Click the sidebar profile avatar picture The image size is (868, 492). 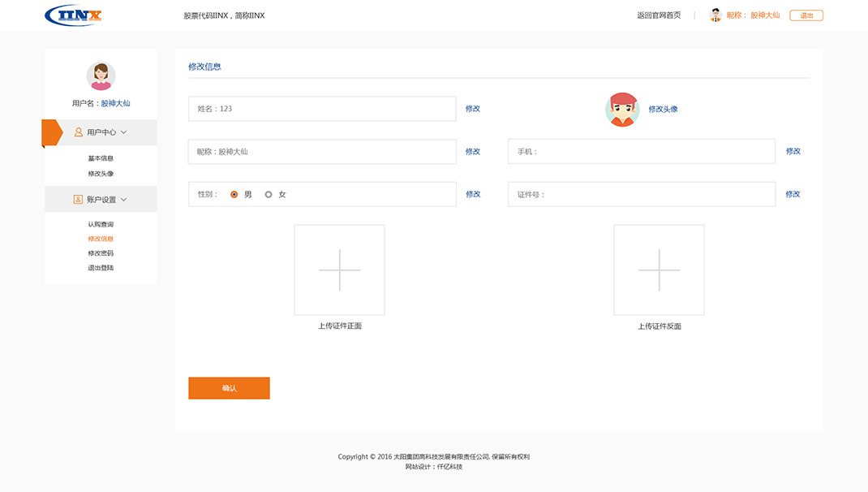click(x=101, y=76)
